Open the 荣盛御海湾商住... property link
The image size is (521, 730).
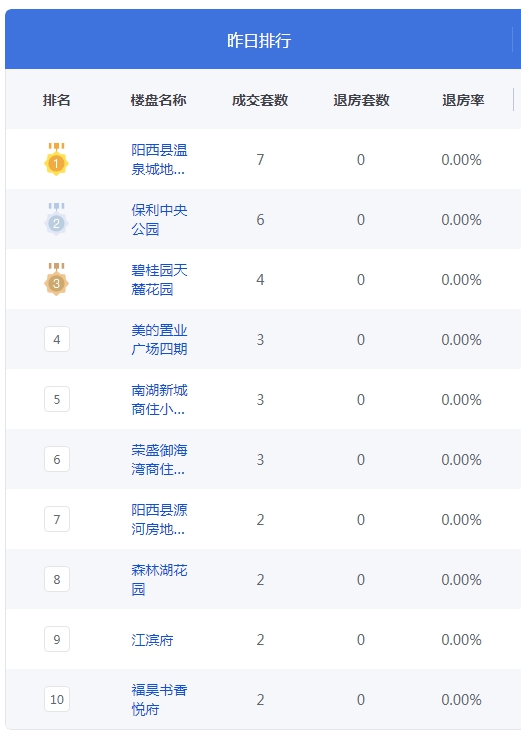[159, 460]
